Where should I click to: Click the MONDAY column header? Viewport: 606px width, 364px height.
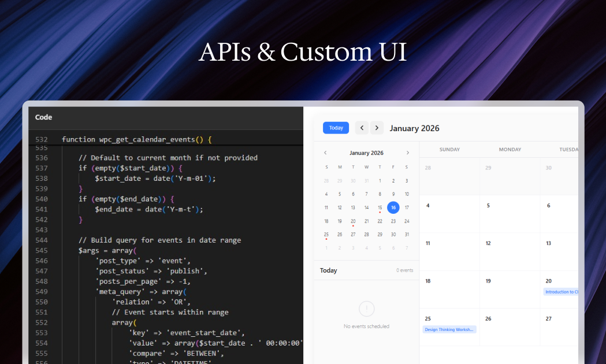[x=510, y=149]
